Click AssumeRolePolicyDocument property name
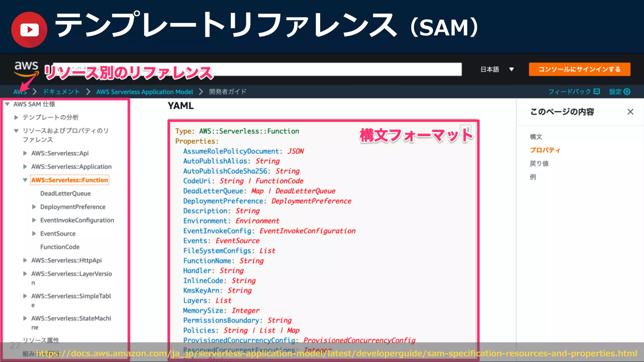The image size is (644, 362). click(231, 151)
